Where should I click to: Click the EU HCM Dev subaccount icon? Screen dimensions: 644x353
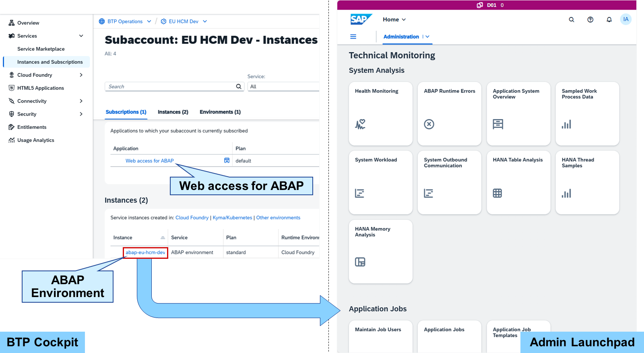click(x=163, y=21)
